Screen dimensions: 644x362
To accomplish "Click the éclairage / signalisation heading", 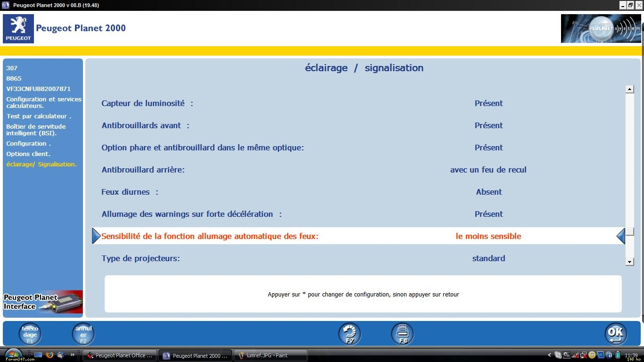I will [x=364, y=68].
